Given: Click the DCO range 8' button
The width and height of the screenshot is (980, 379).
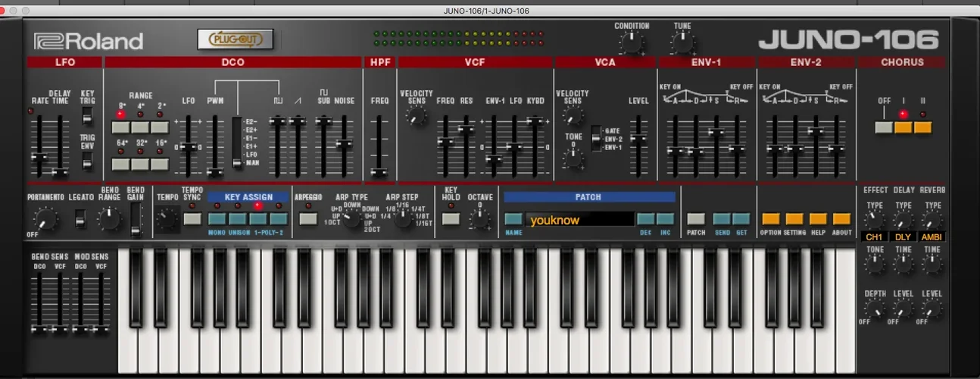Looking at the screenshot, I should click(x=121, y=127).
